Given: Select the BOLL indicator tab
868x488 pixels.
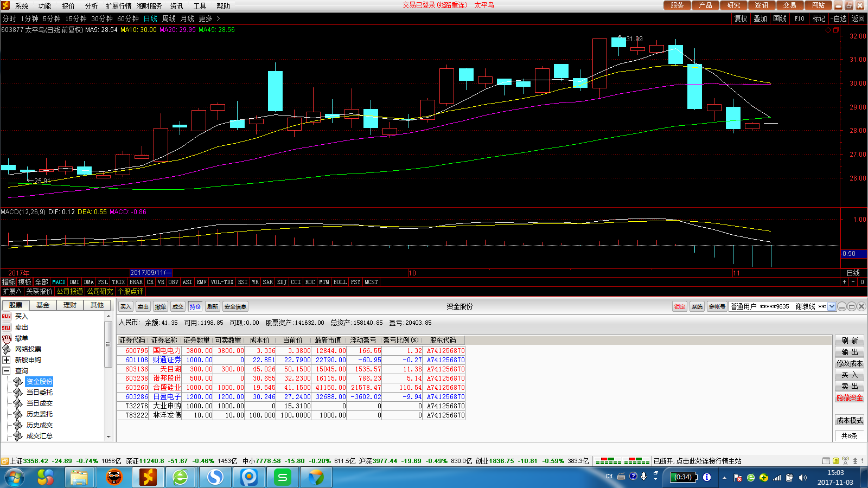Looking at the screenshot, I should tap(340, 282).
